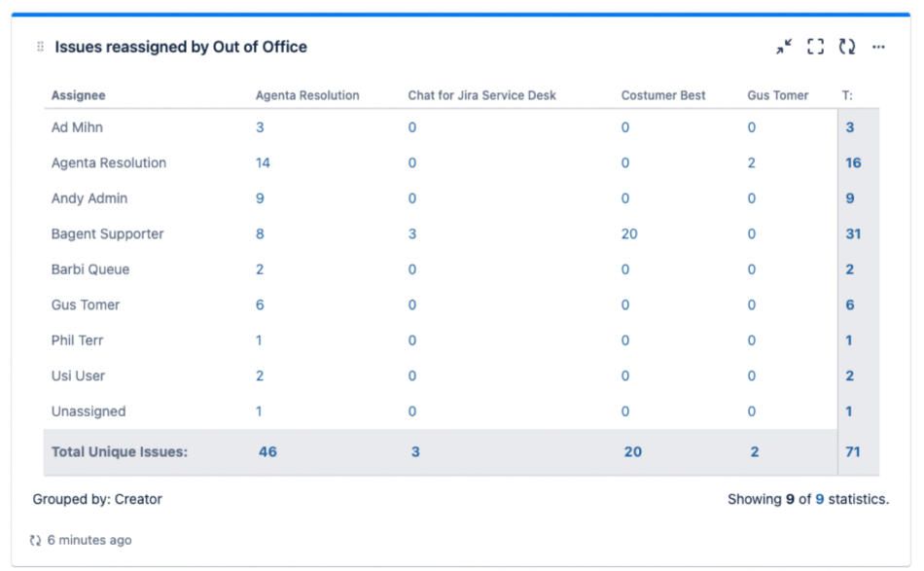Image resolution: width=924 pixels, height=571 pixels.
Task: Click Agenta Resolution column total 46
Action: 267,451
